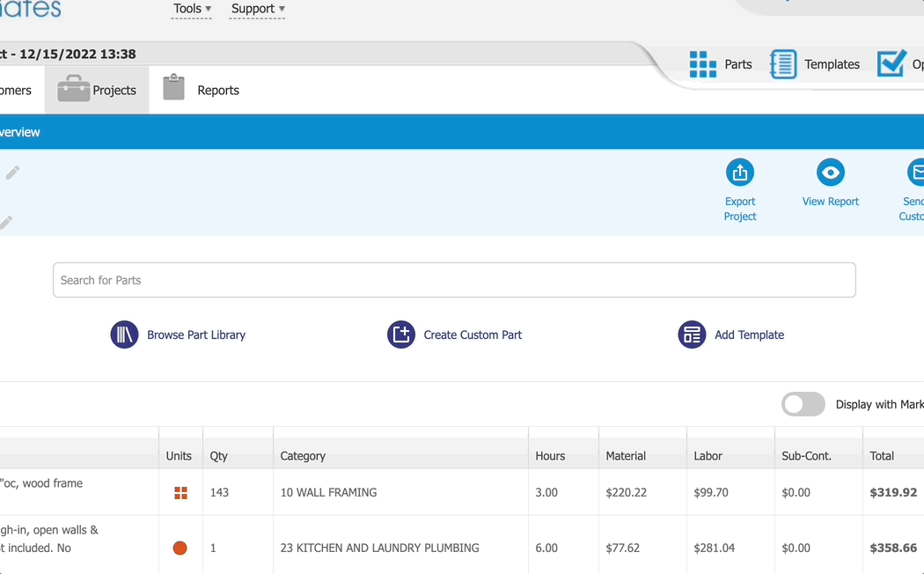Switch to the Projects tab
The image size is (924, 574).
click(x=97, y=90)
